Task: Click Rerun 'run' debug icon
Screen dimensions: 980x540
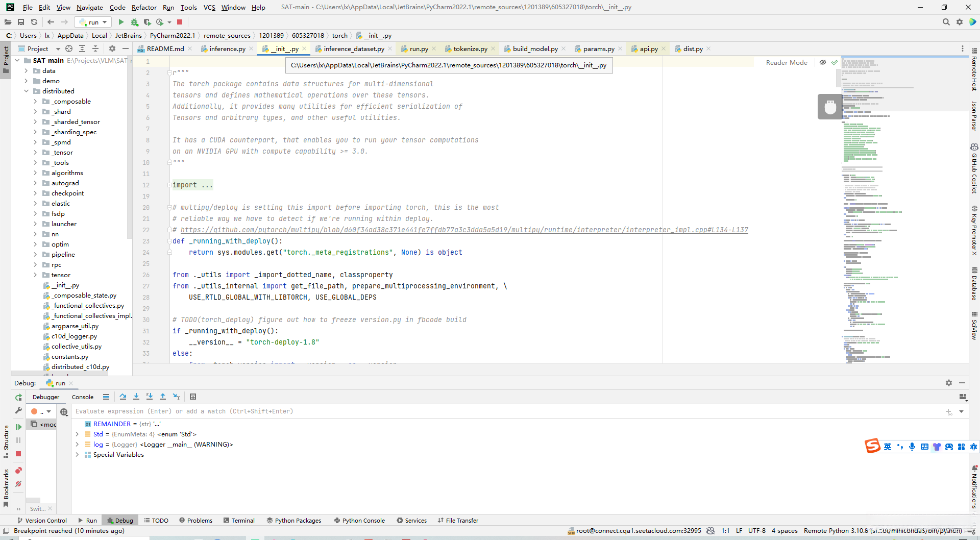Action: pos(18,397)
